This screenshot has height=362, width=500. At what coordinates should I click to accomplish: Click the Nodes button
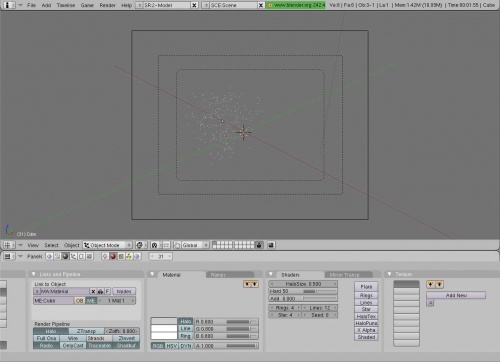click(x=124, y=291)
